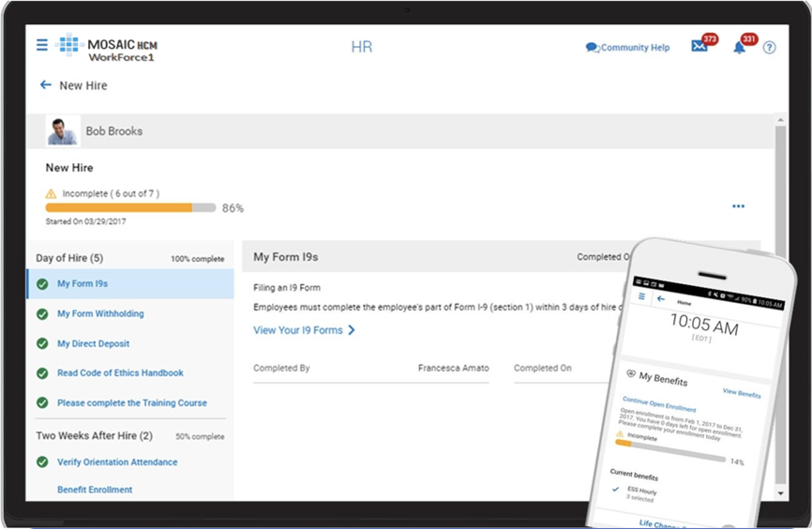Go back using the New Hire arrow
Image resolution: width=812 pixels, height=529 pixels.
45,85
